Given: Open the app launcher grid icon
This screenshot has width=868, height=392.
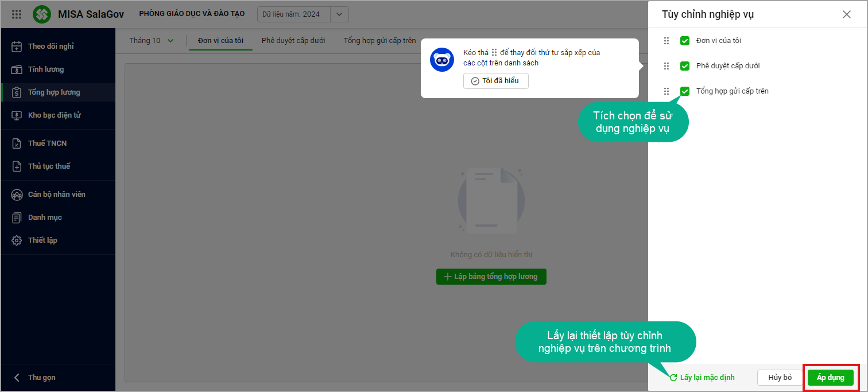Looking at the screenshot, I should point(17,14).
